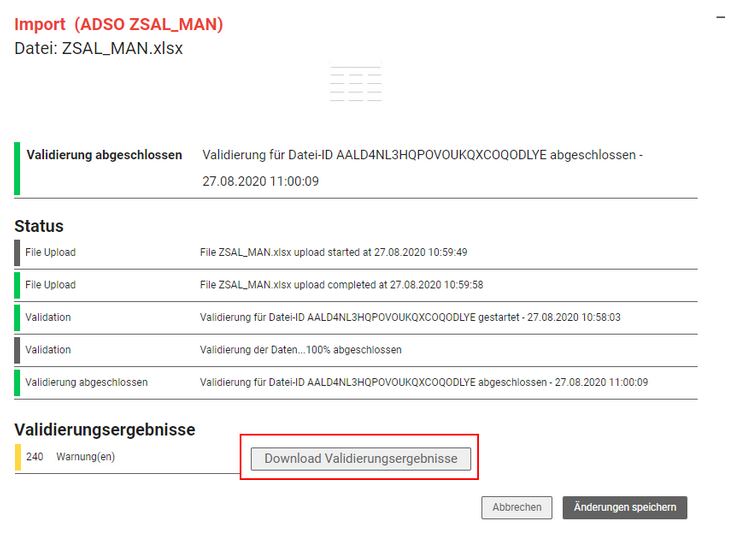The width and height of the screenshot is (738, 535).
Task: Click the summary message with 27.08.2020 11:00:09
Action: point(423,168)
